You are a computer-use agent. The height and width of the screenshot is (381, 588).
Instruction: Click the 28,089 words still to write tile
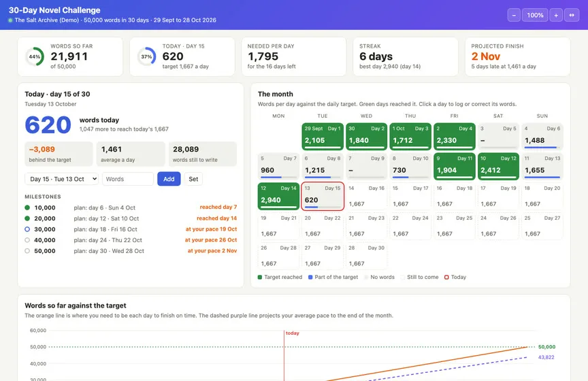[x=203, y=154]
